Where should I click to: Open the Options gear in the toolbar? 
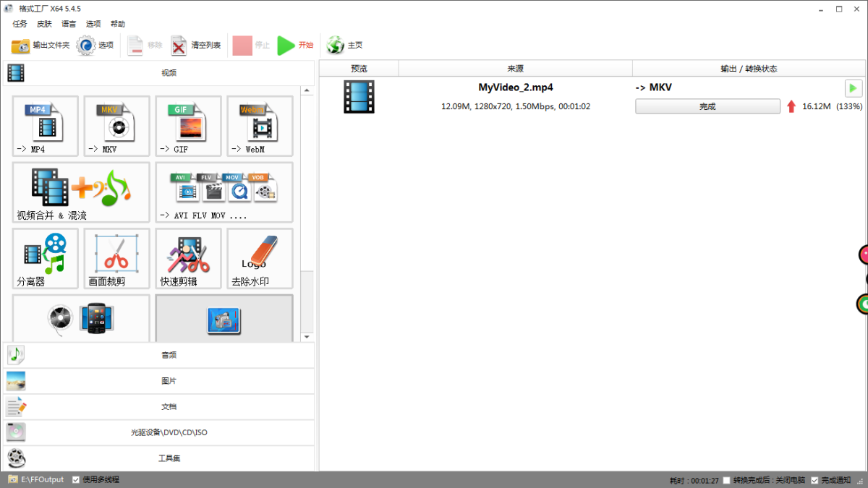95,46
